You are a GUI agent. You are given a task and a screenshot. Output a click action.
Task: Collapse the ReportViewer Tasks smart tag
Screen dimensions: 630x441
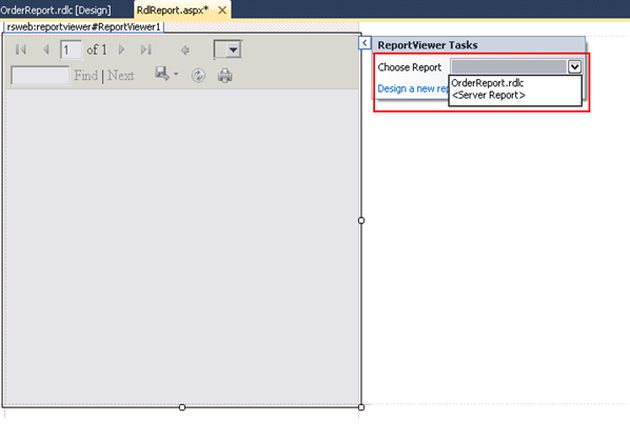[x=364, y=43]
